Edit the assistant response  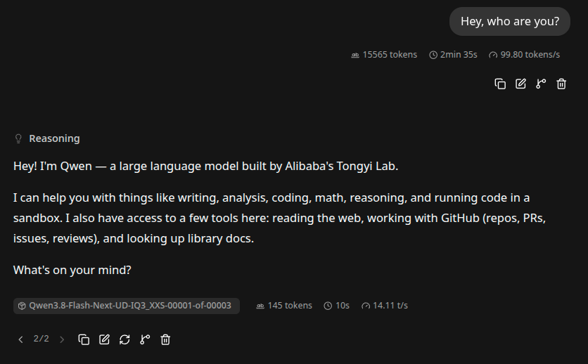(x=104, y=339)
